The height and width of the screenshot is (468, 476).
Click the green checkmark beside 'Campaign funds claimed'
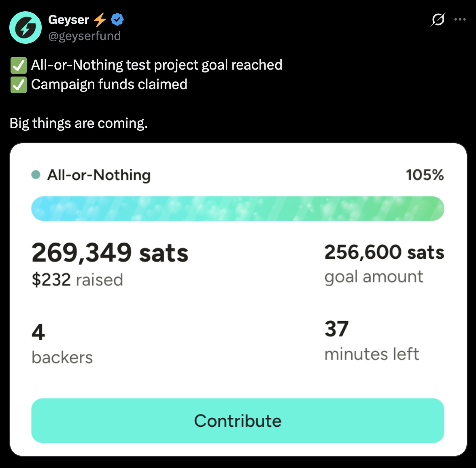(x=18, y=85)
